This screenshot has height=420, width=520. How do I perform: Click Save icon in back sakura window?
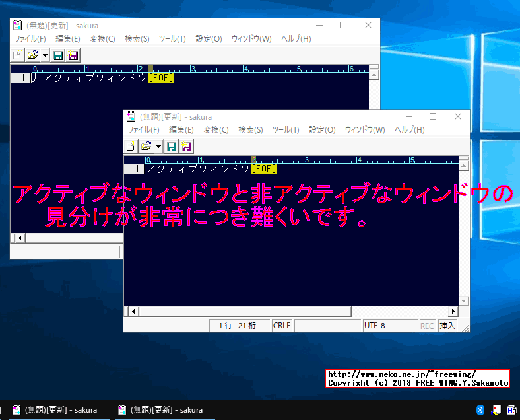58,55
